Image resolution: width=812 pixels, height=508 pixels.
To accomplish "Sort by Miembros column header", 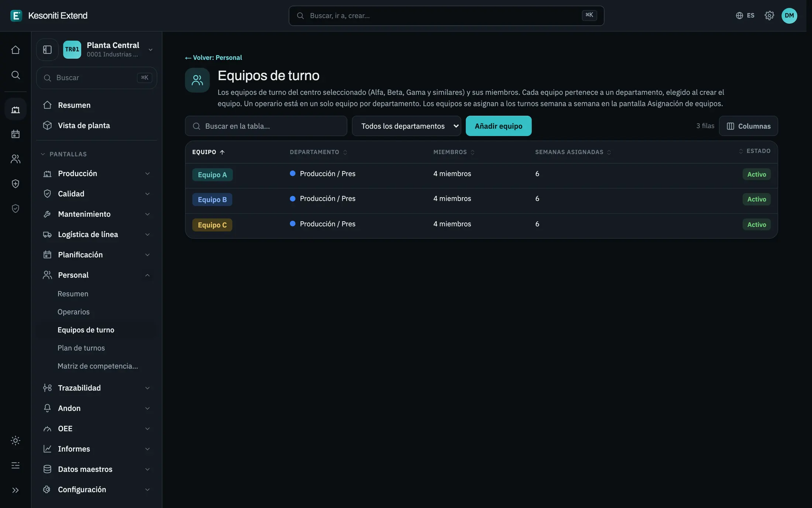I will 454,152.
